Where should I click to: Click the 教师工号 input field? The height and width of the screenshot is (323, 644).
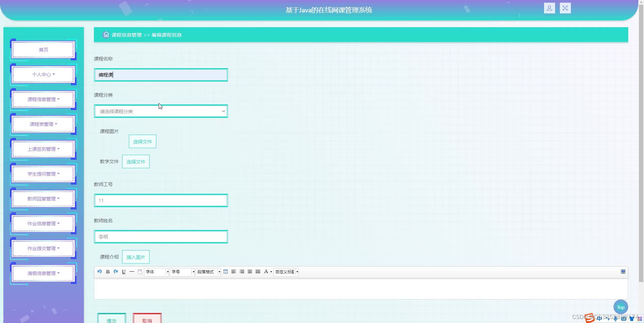(161, 200)
